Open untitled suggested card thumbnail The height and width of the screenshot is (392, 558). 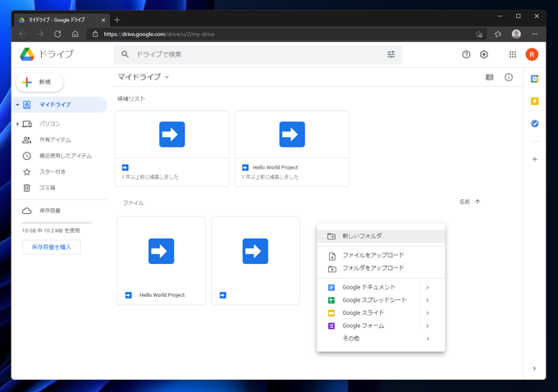172,134
